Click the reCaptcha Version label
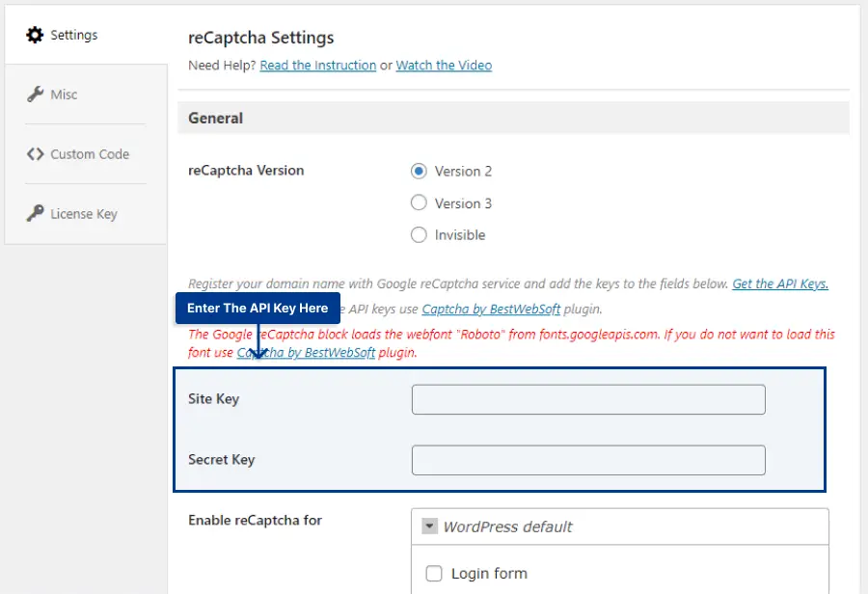This screenshot has height=594, width=868. point(246,171)
